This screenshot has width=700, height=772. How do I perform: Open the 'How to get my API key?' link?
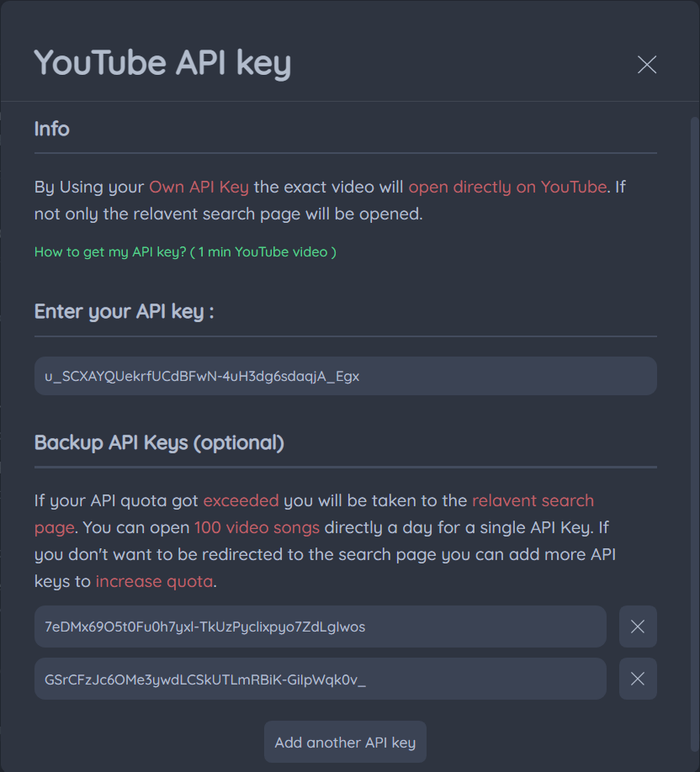coord(185,252)
